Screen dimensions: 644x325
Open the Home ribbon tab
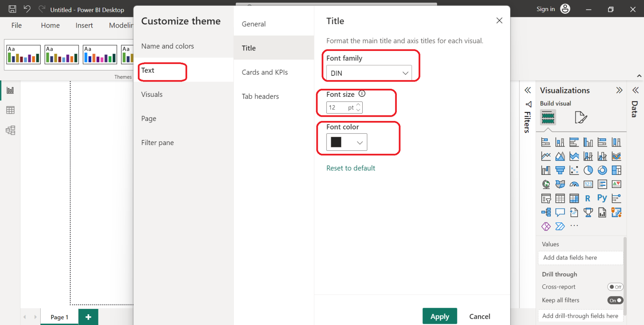tap(50, 25)
